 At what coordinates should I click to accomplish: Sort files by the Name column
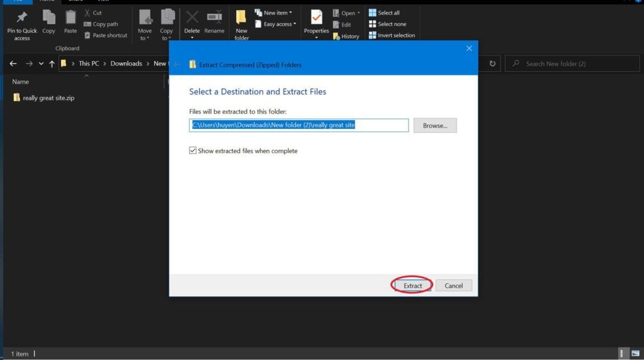point(21,82)
